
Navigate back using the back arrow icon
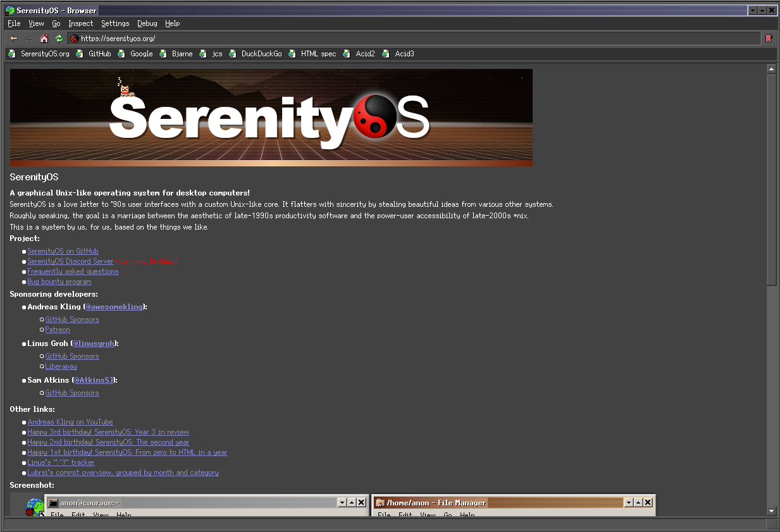click(x=13, y=38)
